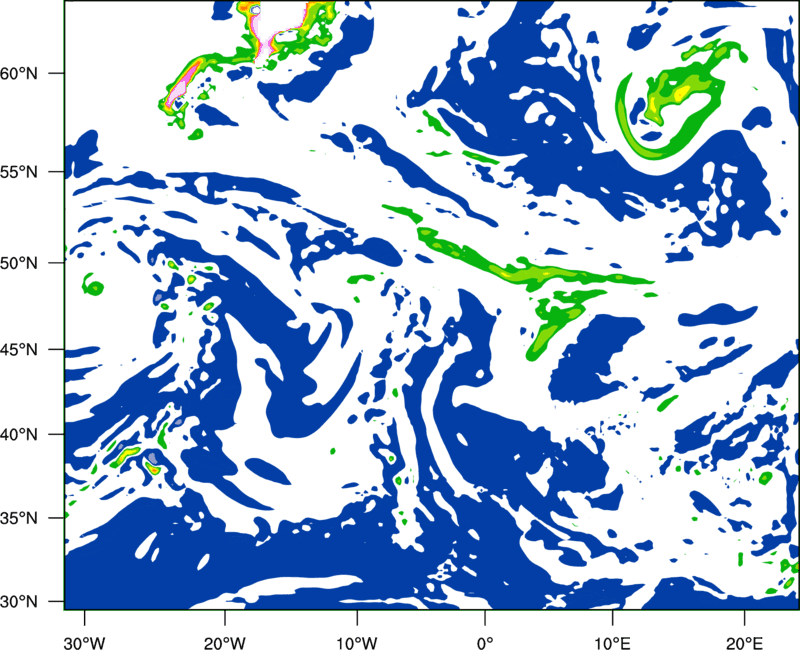Click the 60°N latitude label
Image resolution: width=800 pixels, height=650 pixels.
(x=19, y=73)
